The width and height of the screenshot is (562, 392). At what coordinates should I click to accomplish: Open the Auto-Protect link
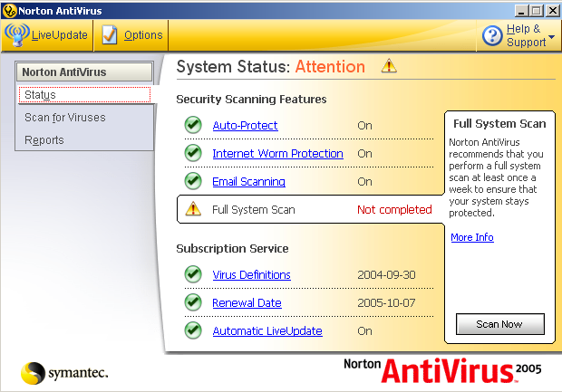245,125
